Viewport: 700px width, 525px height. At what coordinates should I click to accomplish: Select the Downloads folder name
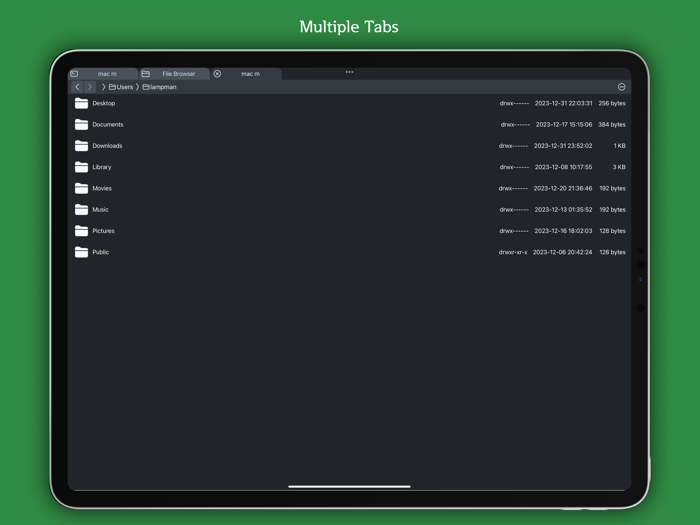click(107, 146)
